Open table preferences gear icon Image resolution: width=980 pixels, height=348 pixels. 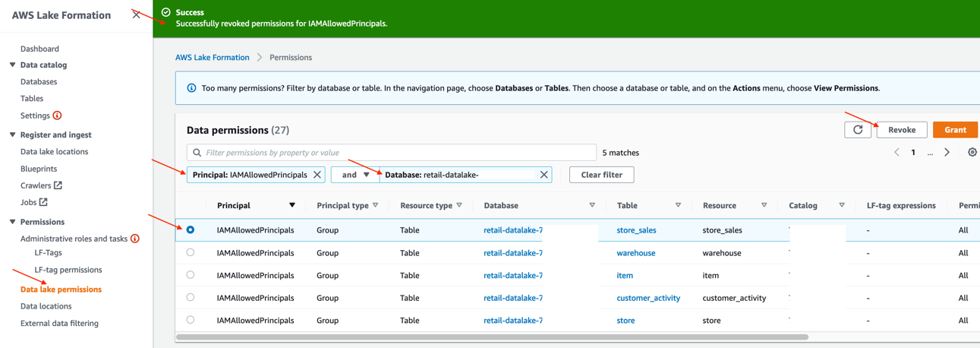972,153
